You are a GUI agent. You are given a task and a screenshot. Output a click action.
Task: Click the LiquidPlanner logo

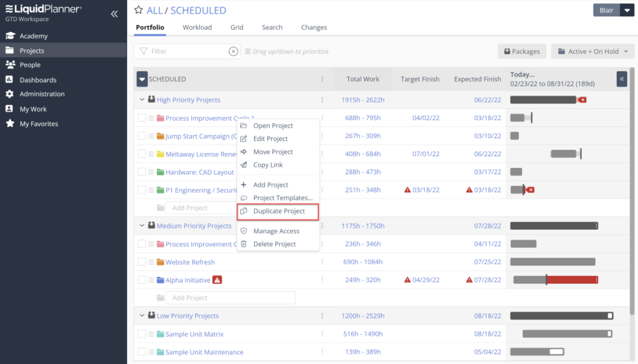(x=44, y=9)
